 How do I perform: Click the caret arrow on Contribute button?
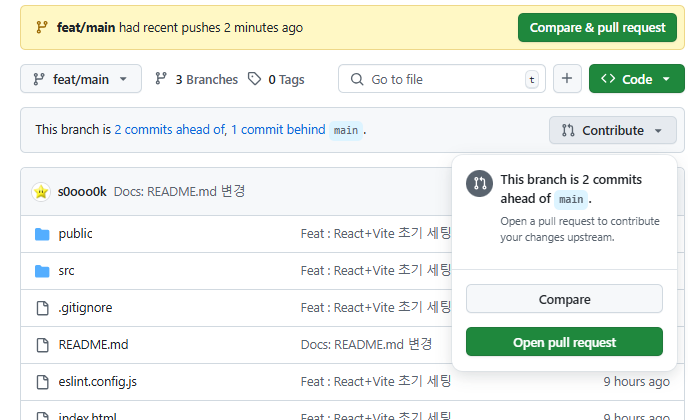point(658,131)
